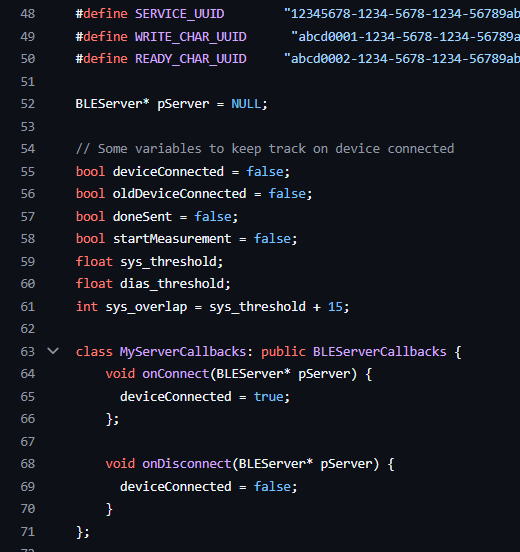
Task: Select line number 48
Action: (x=28, y=14)
